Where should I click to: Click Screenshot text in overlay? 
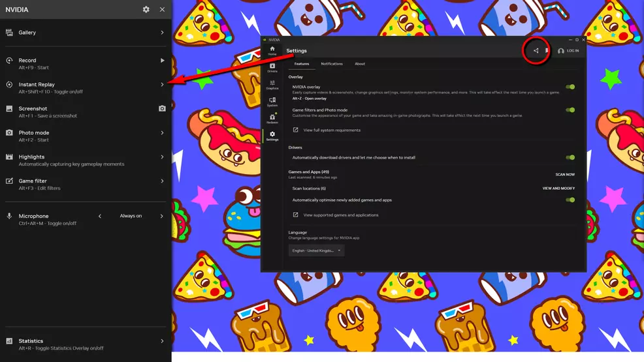tap(33, 109)
